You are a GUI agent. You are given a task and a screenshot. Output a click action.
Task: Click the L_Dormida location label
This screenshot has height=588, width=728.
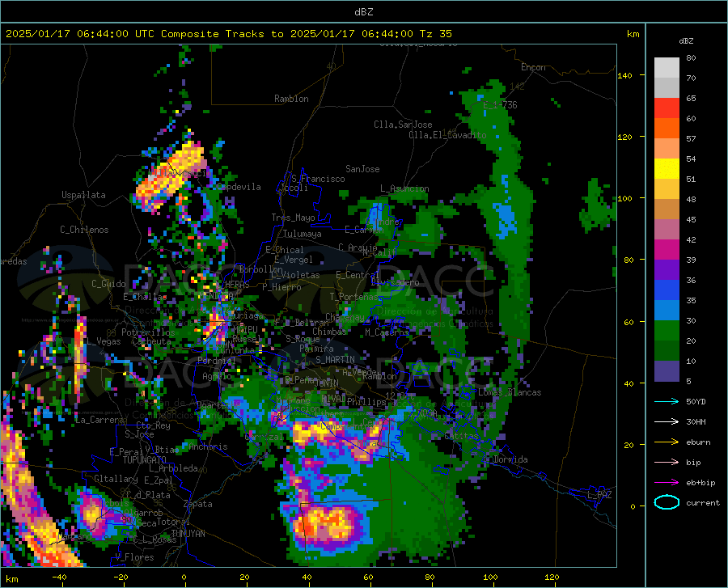pos(506,459)
